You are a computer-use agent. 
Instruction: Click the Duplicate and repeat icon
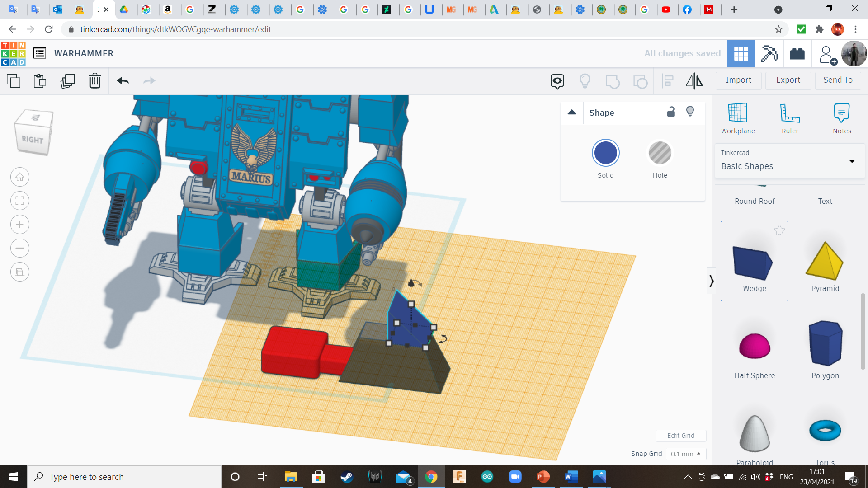[68, 81]
